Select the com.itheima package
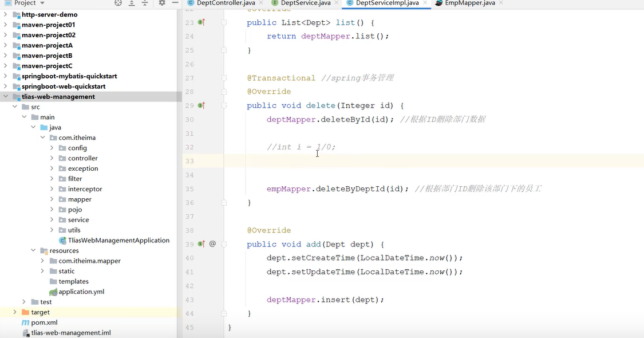 point(77,137)
